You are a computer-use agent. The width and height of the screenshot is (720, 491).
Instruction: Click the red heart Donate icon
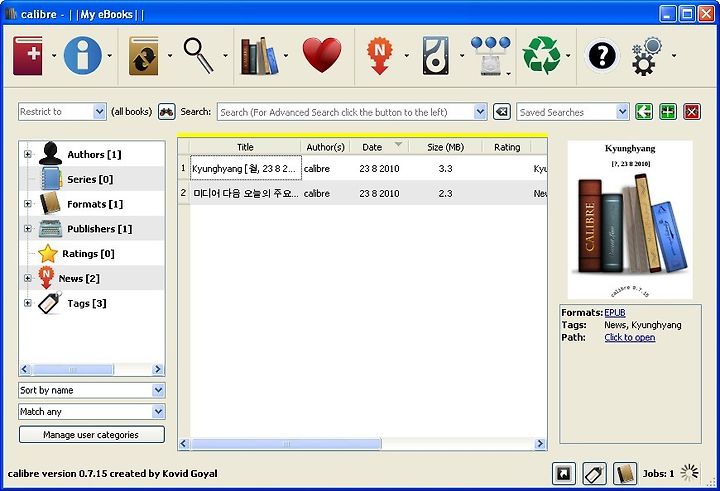point(322,56)
